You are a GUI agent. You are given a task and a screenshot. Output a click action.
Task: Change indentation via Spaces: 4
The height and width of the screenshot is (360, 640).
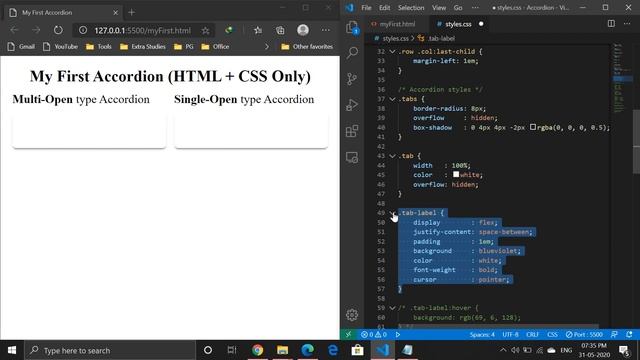(482, 334)
